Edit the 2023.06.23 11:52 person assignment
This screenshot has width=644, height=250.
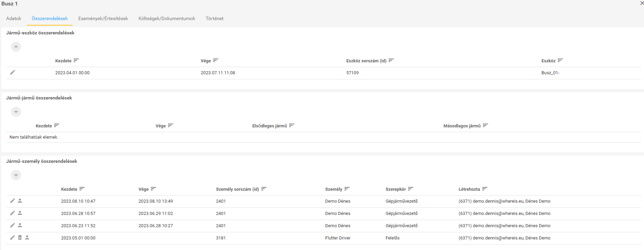13,225
